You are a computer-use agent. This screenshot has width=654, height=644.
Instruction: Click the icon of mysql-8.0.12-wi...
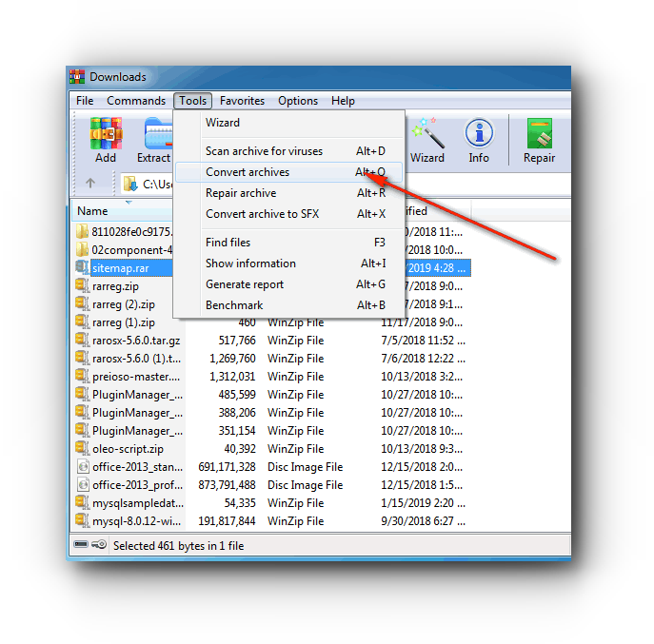[83, 521]
